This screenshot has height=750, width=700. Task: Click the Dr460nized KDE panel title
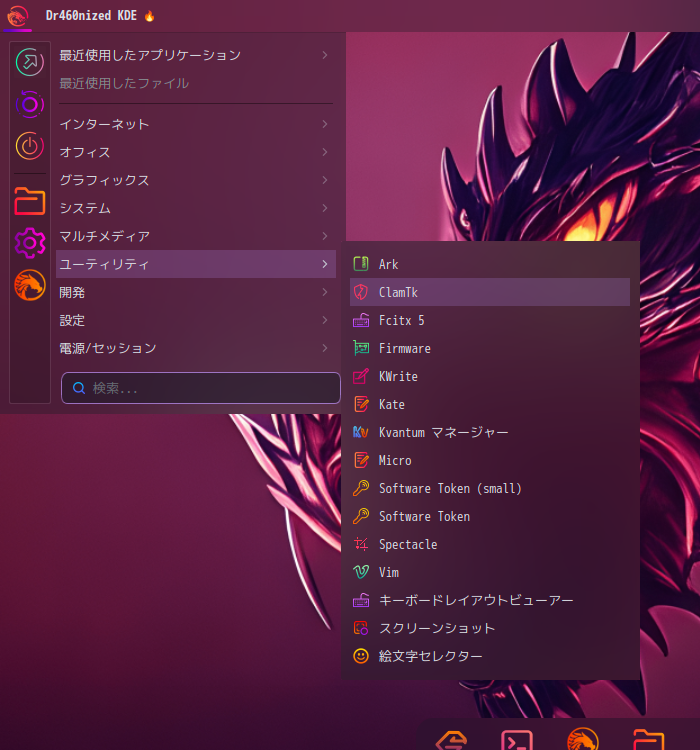[91, 16]
